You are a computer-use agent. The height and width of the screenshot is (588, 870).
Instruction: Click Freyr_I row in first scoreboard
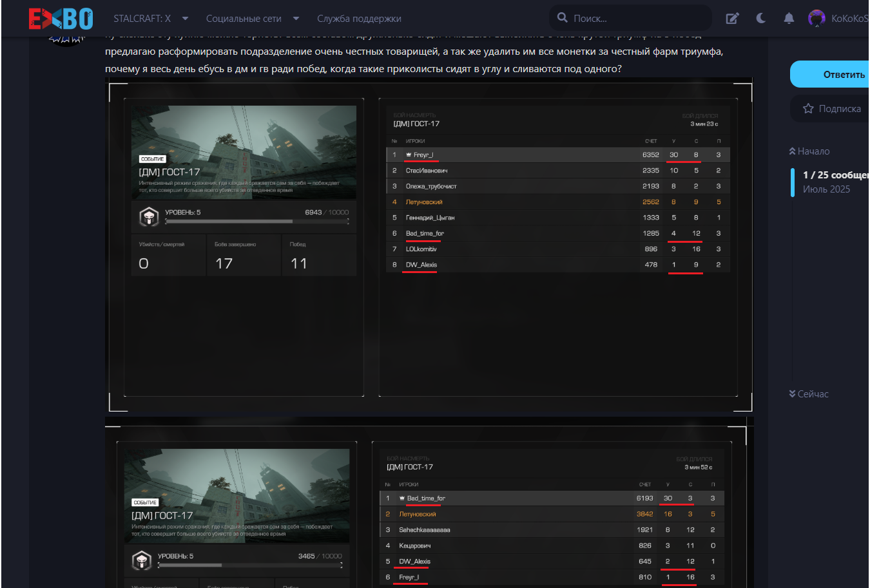pyautogui.click(x=558, y=155)
